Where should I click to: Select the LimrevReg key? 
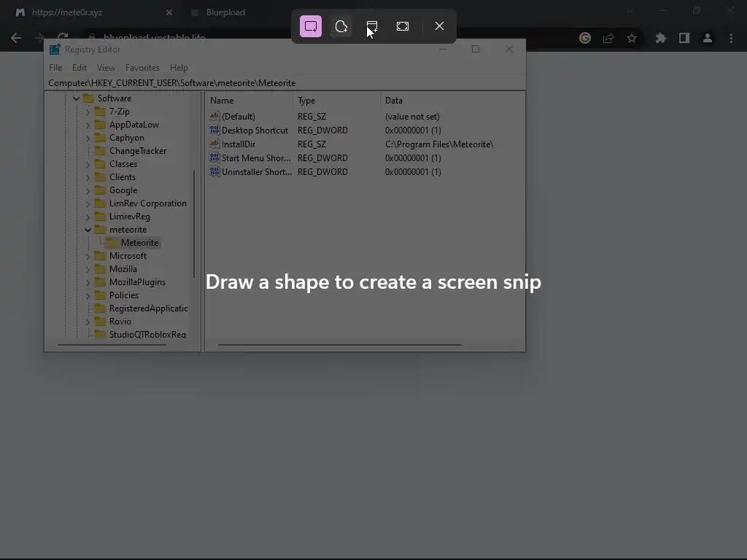point(130,217)
